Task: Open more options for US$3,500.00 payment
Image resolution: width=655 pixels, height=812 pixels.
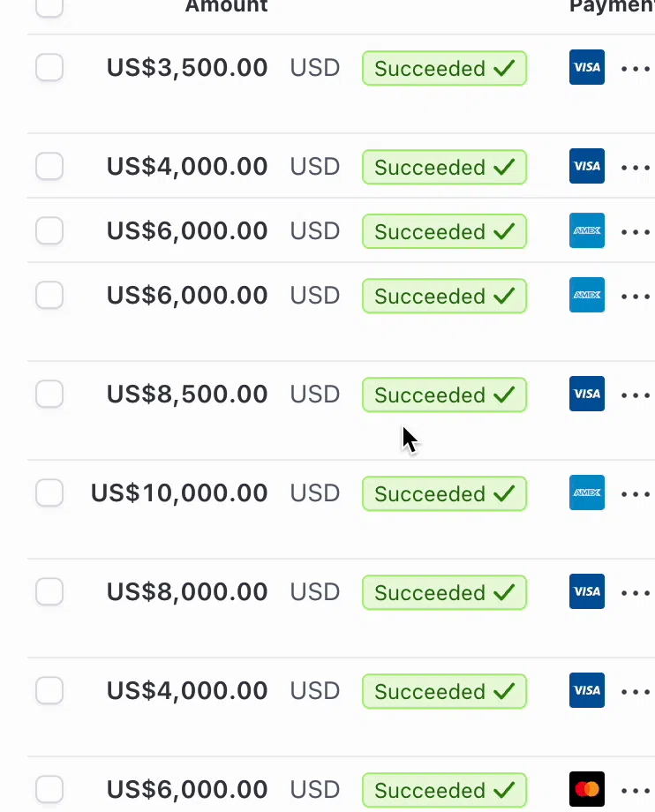Action: pyautogui.click(x=636, y=68)
